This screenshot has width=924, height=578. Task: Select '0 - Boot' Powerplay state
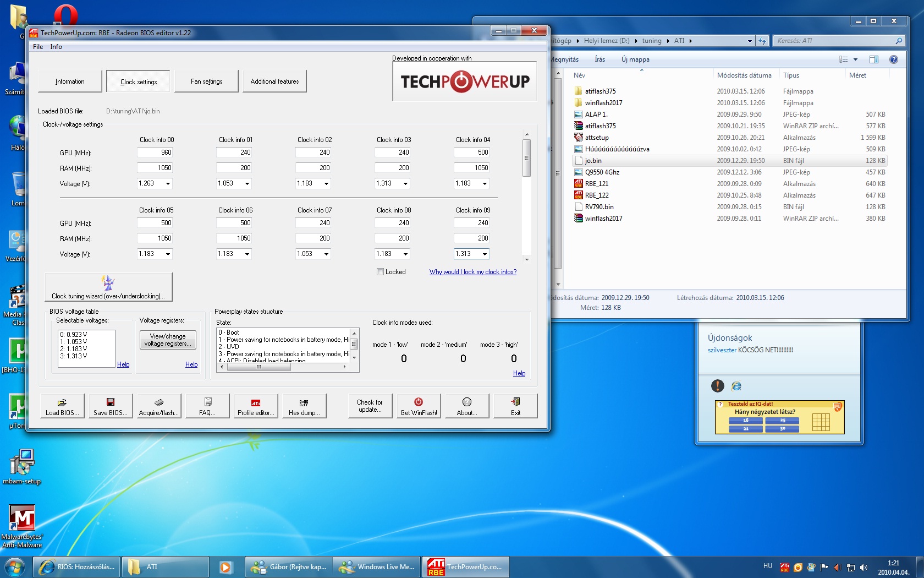[x=229, y=332]
